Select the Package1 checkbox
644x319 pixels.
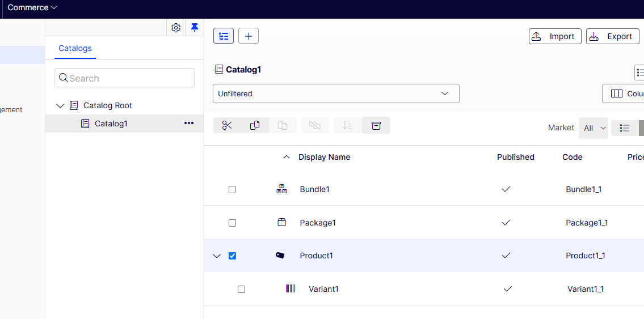pos(232,223)
